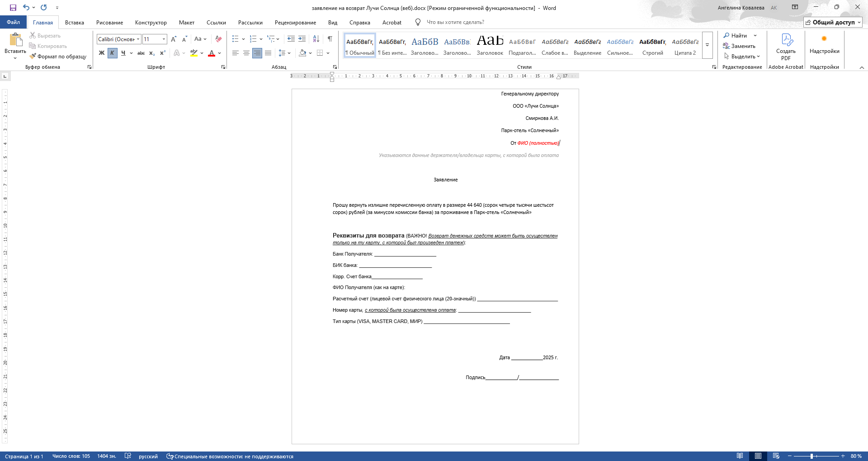Image resolution: width=868 pixels, height=461 pixels.
Task: Click the Создать PDF button
Action: point(786,47)
